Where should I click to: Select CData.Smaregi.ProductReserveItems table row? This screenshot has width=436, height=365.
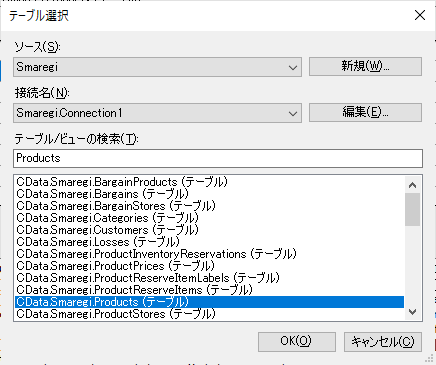pyautogui.click(x=209, y=290)
